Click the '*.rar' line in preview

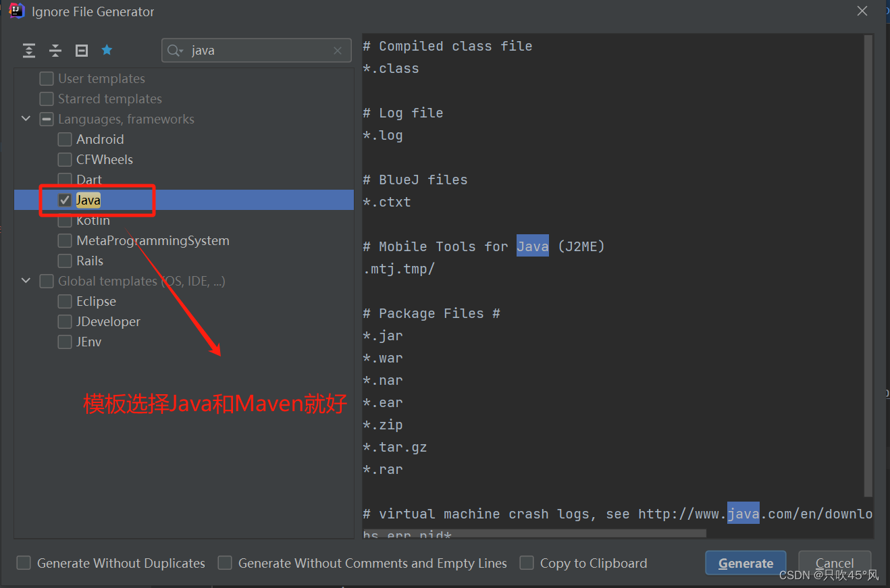pos(383,469)
